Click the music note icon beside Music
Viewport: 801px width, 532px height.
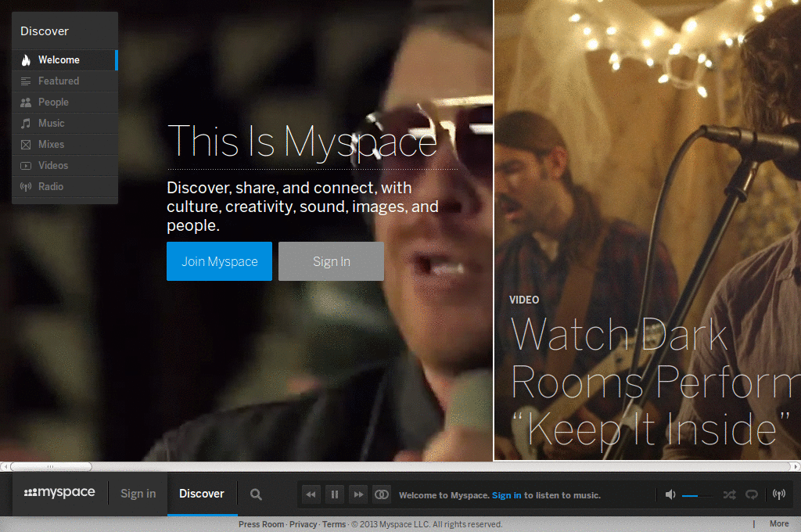[26, 123]
